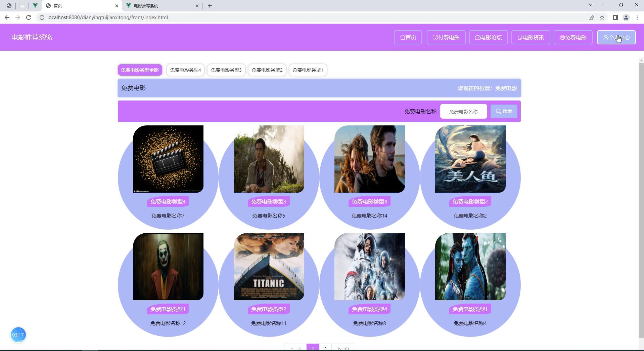Switch to the 电影推荐系统 browser tab
Image resolution: width=644 pixels, height=351 pixels.
(162, 6)
